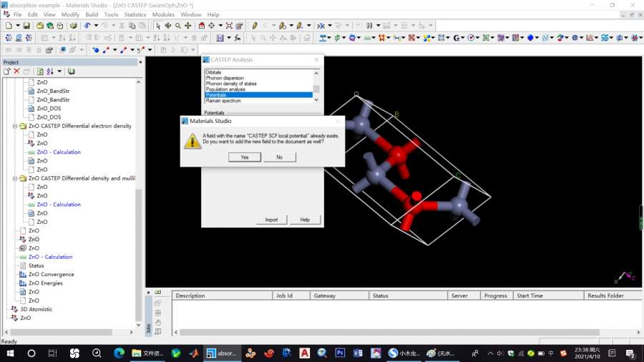Click the red Delete icon in Project panel

pos(16,72)
